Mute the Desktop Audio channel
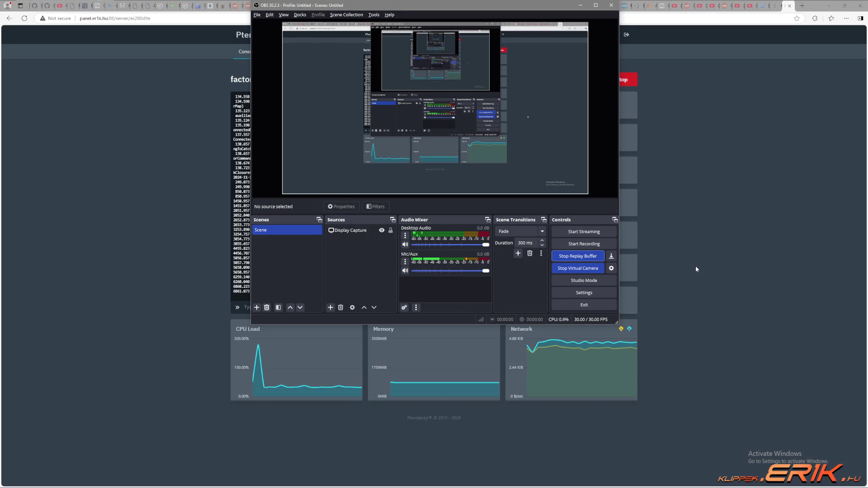The width and height of the screenshot is (868, 488). click(x=405, y=244)
